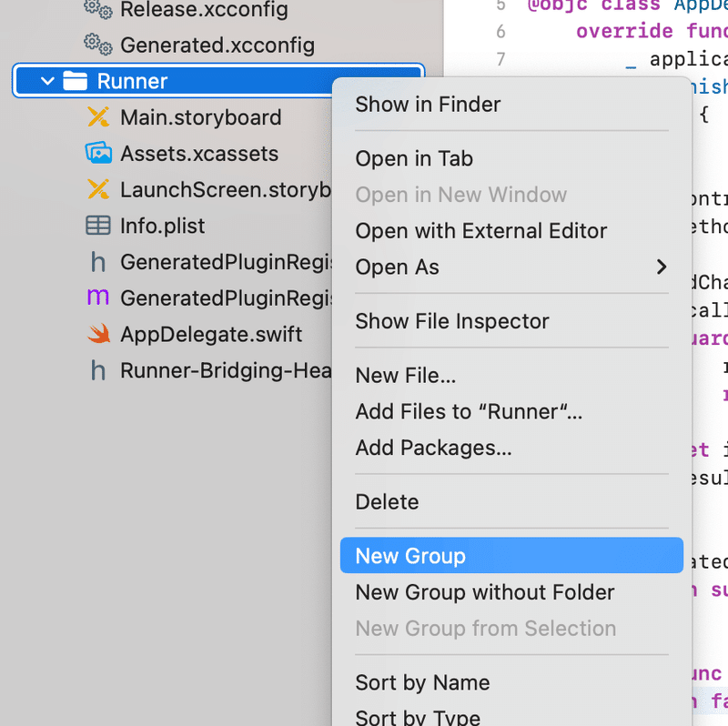Click line number 6 in editor gutter
728x726 pixels.
pos(500,32)
